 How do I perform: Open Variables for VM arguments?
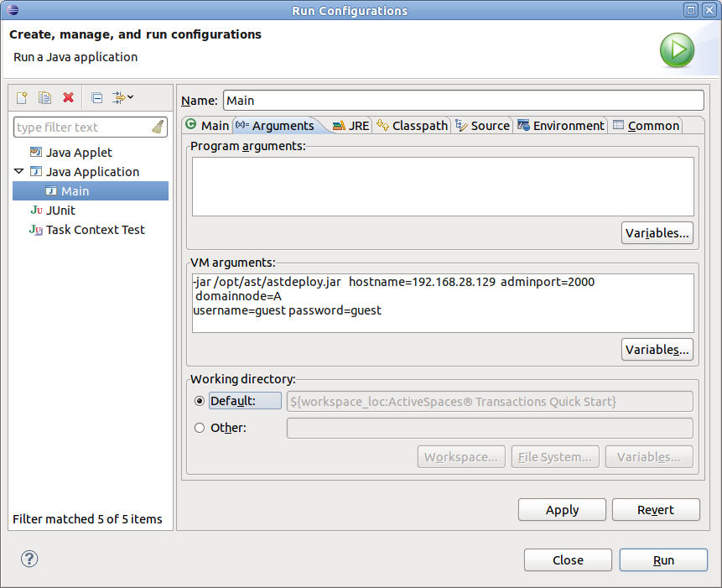pyautogui.click(x=657, y=349)
